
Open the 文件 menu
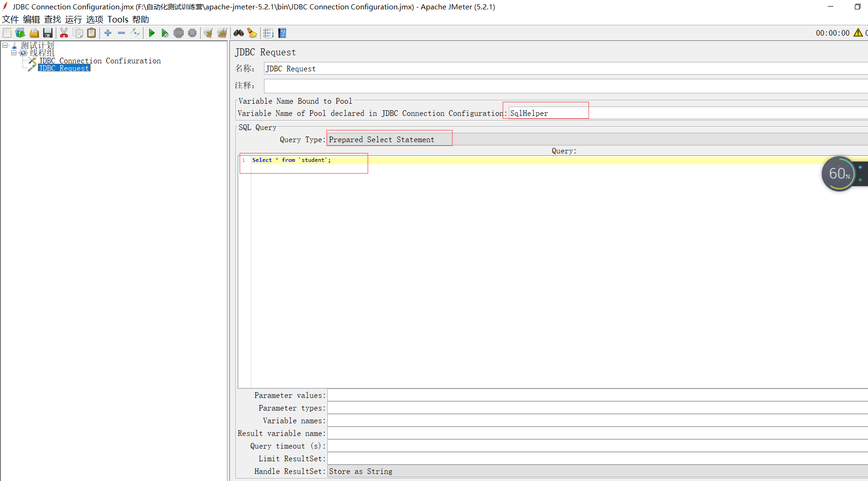click(x=10, y=19)
